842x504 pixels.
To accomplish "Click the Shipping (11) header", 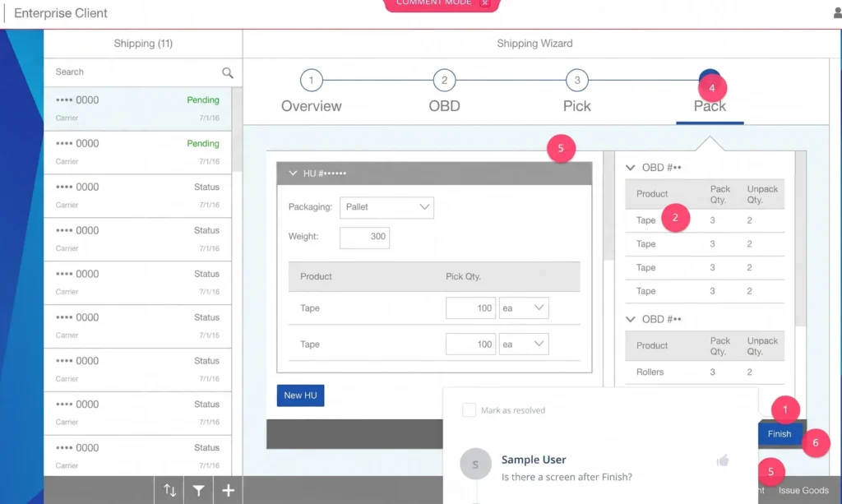I will 143,44.
